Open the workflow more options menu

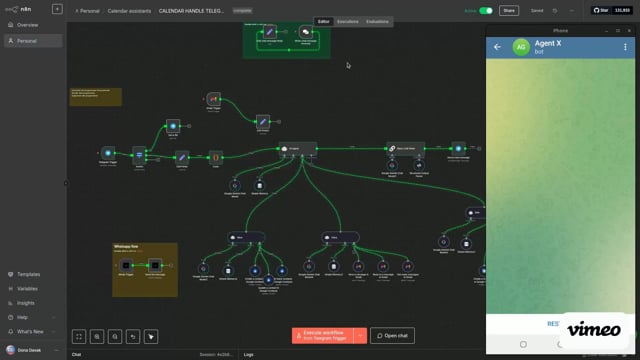[x=571, y=11]
